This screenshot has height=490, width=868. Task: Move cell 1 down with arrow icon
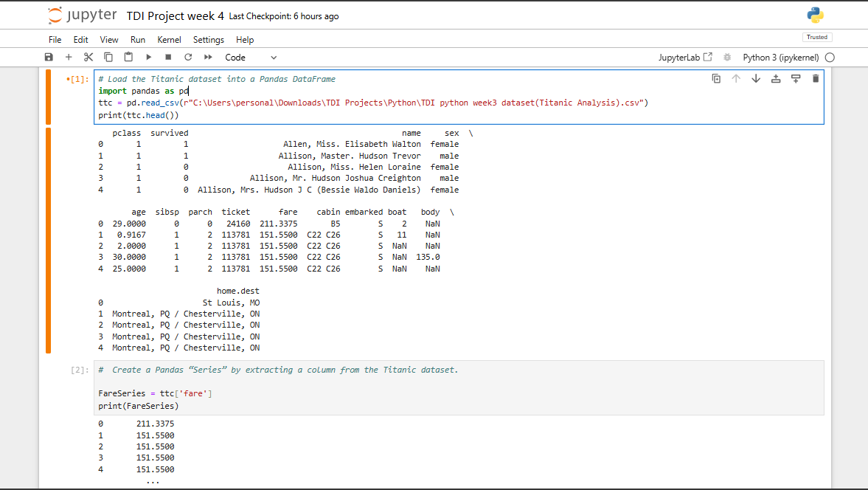(x=756, y=79)
